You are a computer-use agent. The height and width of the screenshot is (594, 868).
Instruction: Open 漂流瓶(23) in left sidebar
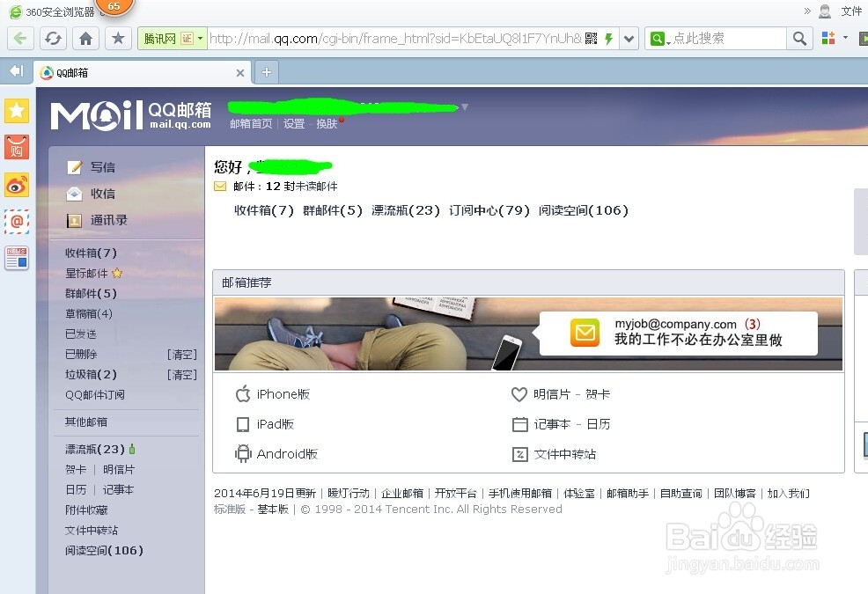(x=95, y=449)
